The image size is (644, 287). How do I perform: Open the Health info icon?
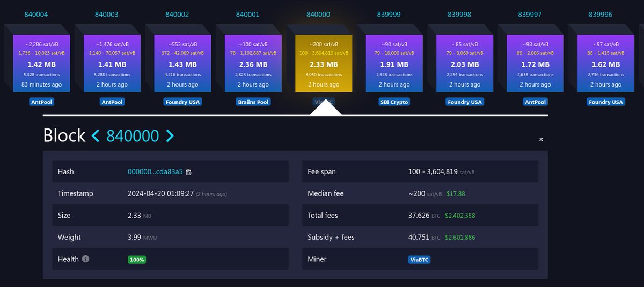(x=85, y=259)
